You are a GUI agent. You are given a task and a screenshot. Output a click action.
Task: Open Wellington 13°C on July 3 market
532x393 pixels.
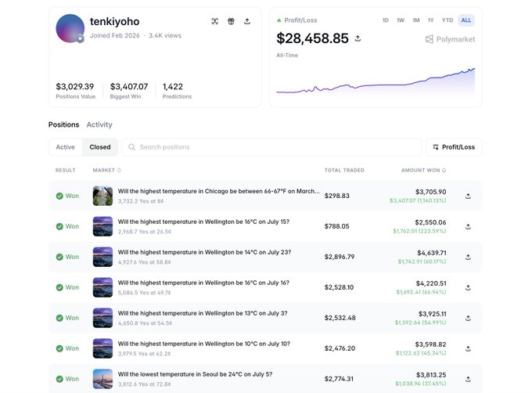pos(203,313)
